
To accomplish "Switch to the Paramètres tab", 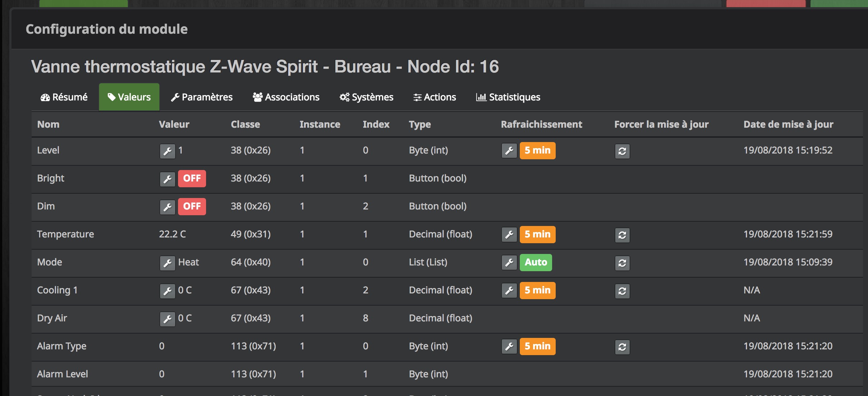I will point(202,97).
